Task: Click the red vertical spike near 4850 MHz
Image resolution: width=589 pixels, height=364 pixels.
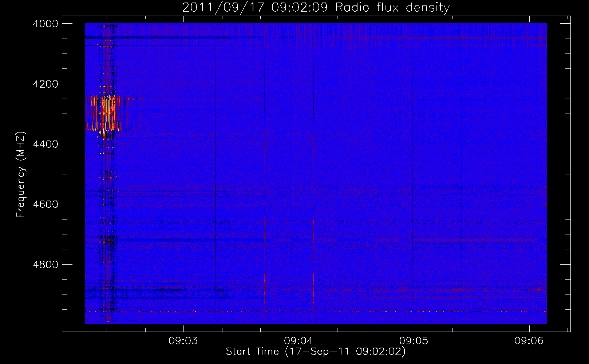Action: pos(264,288)
